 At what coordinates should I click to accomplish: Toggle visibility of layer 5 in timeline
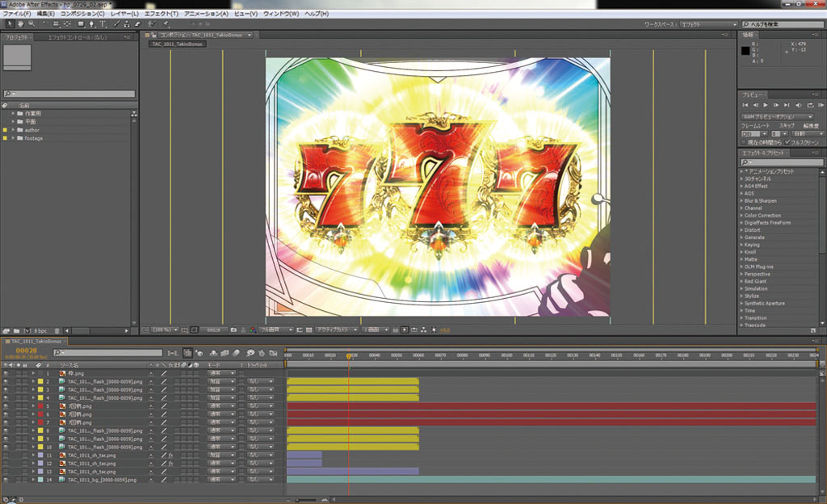[x=6, y=406]
